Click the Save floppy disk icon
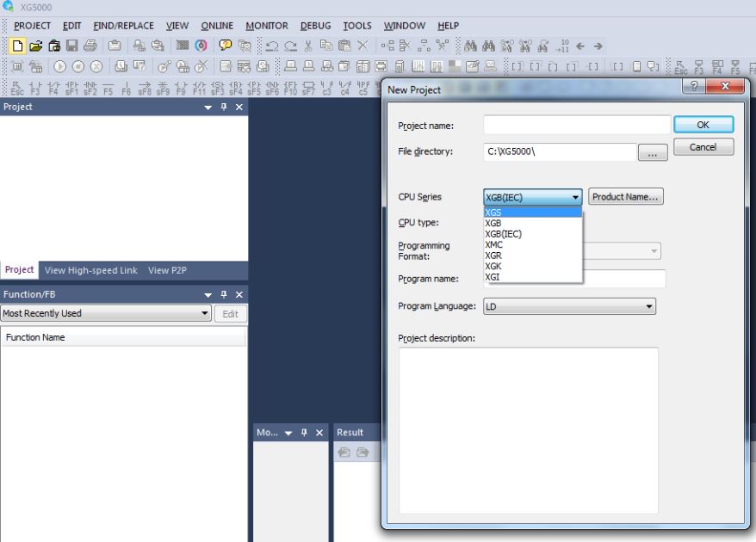 click(71, 46)
